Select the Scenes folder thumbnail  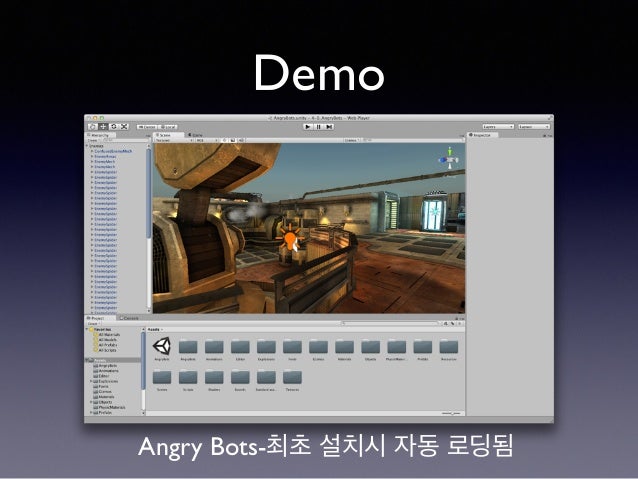tap(162, 380)
